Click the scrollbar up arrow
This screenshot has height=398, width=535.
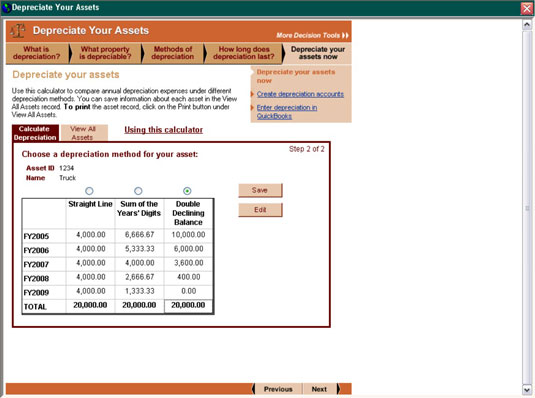[x=526, y=25]
